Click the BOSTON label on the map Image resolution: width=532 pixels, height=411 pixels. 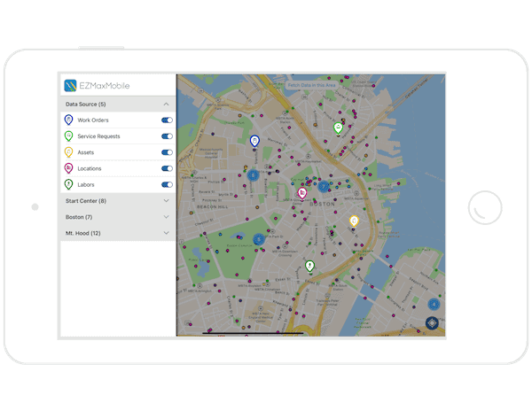[322, 204]
